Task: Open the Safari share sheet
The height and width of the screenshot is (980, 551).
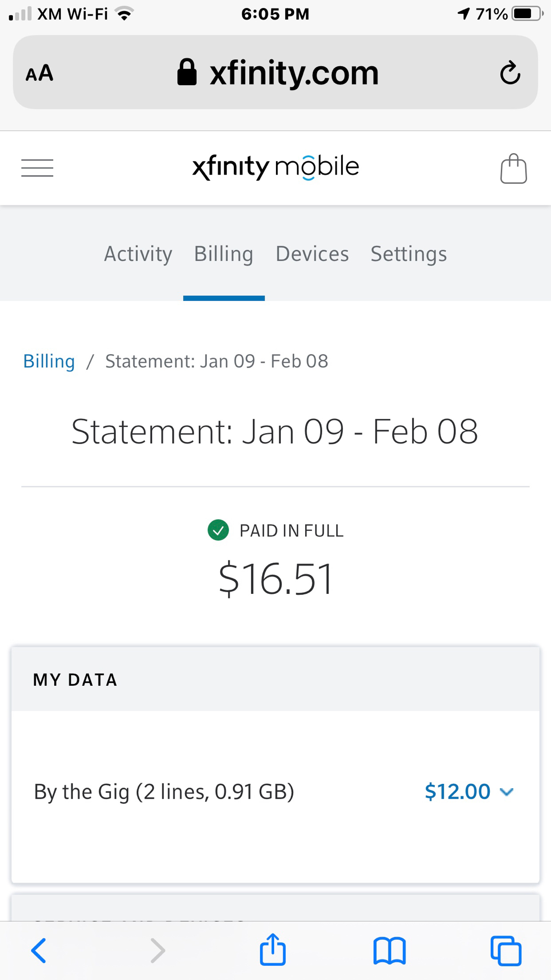Action: [273, 949]
